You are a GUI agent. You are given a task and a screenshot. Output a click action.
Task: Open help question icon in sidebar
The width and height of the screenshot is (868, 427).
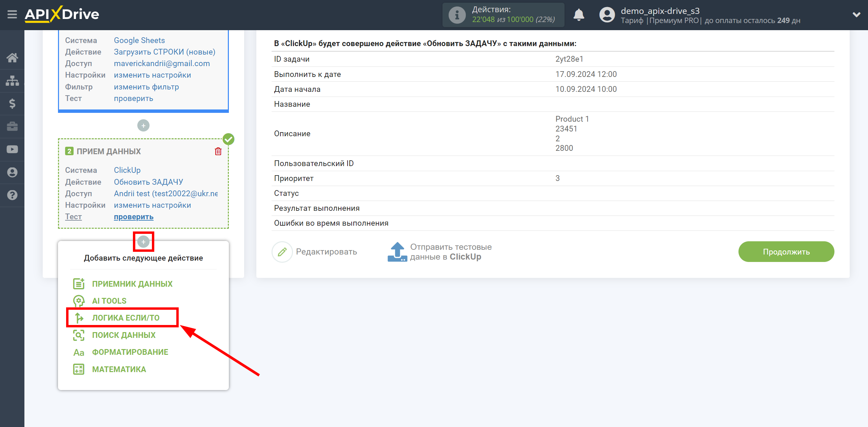click(x=12, y=195)
